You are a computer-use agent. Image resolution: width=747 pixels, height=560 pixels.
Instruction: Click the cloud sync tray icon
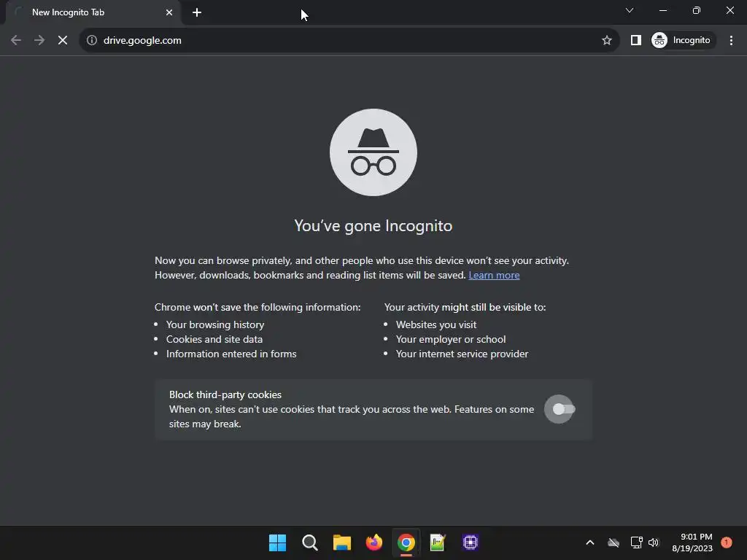click(x=614, y=542)
